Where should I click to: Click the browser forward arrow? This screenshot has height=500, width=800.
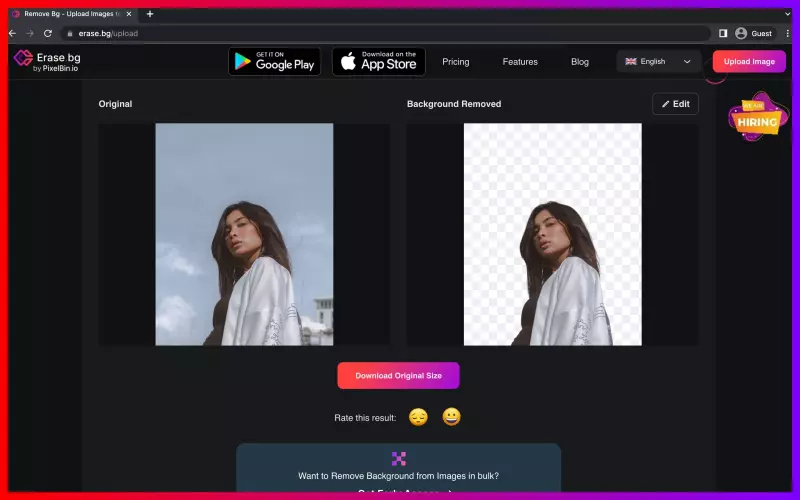(30, 33)
